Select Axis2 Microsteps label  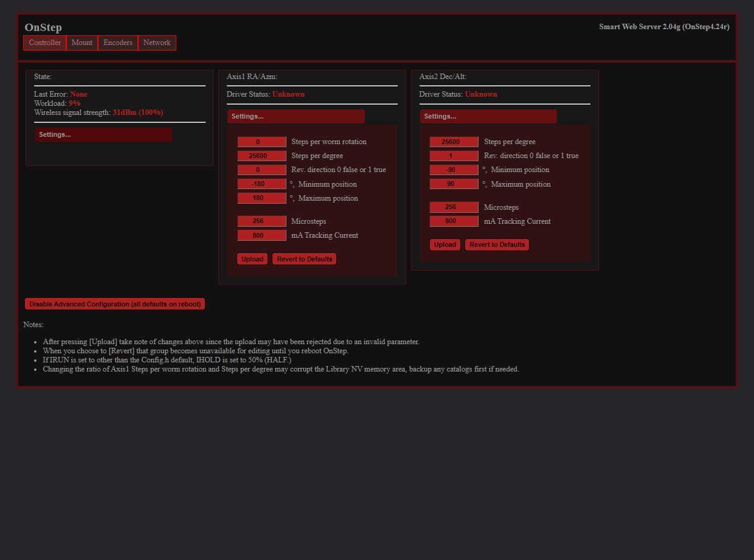(501, 207)
